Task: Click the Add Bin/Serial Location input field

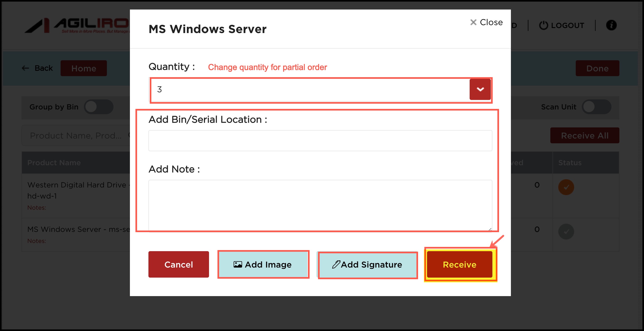Action: pos(320,141)
